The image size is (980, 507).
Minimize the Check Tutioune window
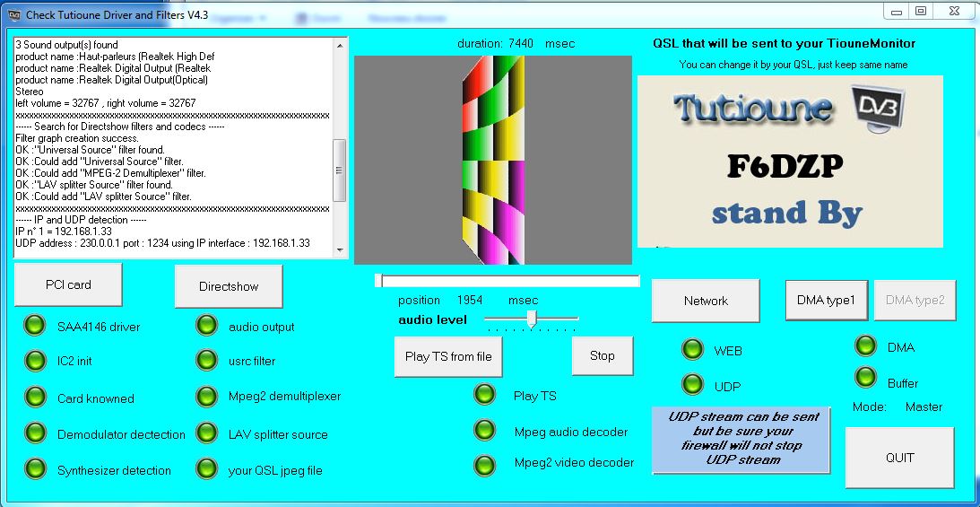pyautogui.click(x=897, y=12)
